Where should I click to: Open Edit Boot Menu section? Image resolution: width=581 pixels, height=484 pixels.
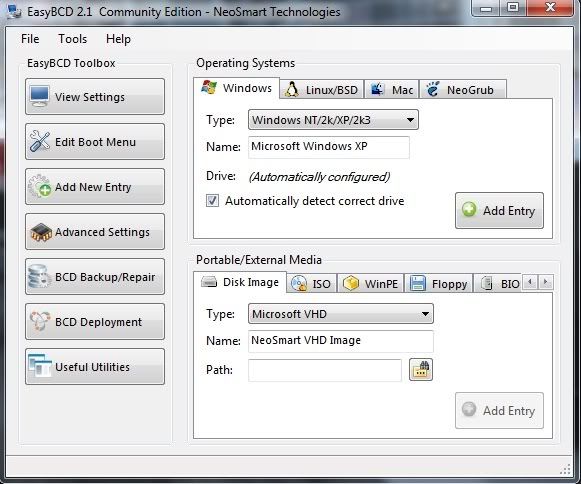pos(95,142)
